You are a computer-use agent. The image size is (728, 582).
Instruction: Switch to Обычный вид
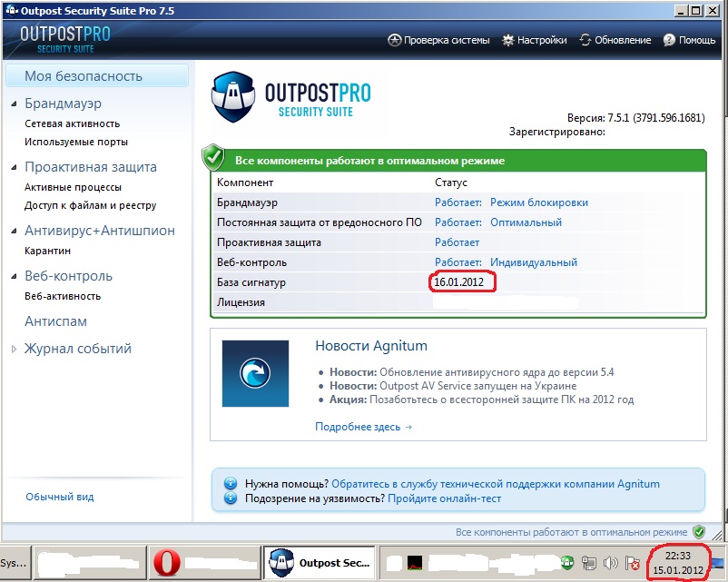(60, 497)
